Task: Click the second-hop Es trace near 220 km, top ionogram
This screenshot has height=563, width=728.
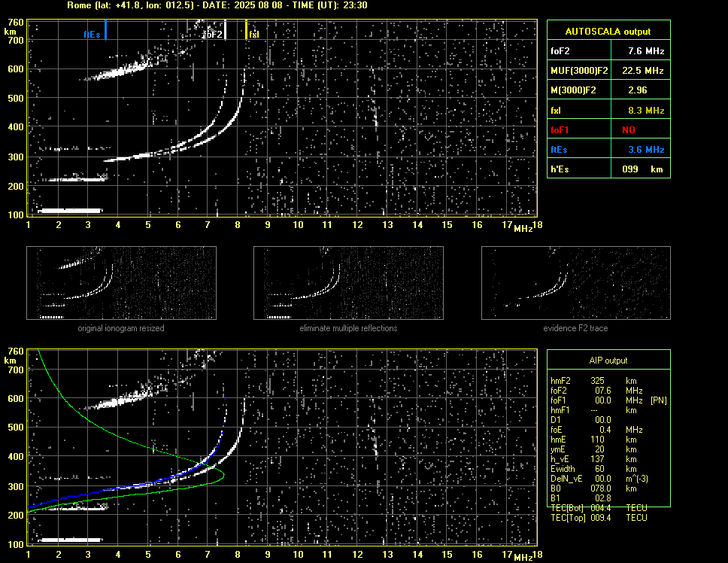Action: 77,179
